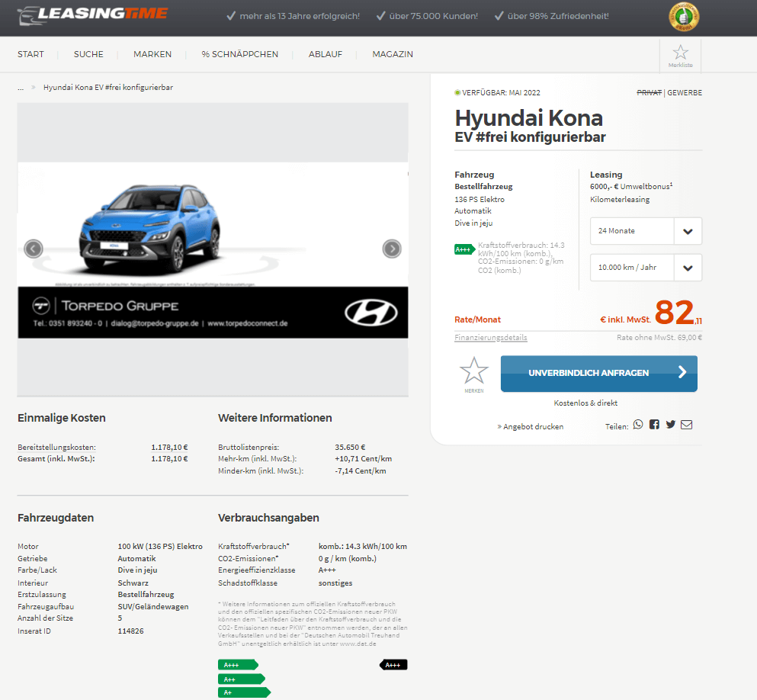The height and width of the screenshot is (700, 757).
Task: Click the green A+++ efficiency scale bar
Action: coord(239,665)
